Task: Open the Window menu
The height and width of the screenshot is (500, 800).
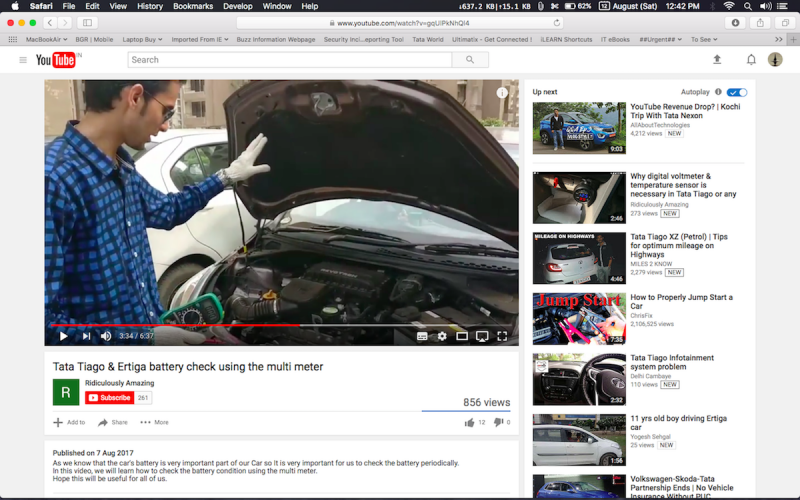Action: coord(277,6)
